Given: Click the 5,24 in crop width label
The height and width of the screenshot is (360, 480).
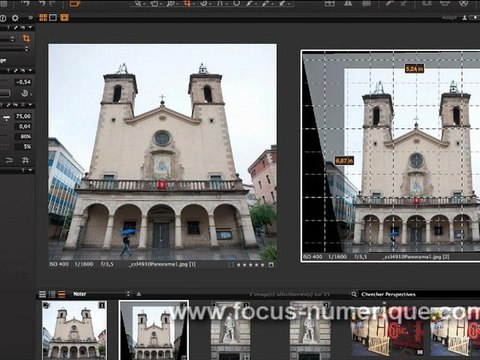Looking at the screenshot, I should [414, 69].
